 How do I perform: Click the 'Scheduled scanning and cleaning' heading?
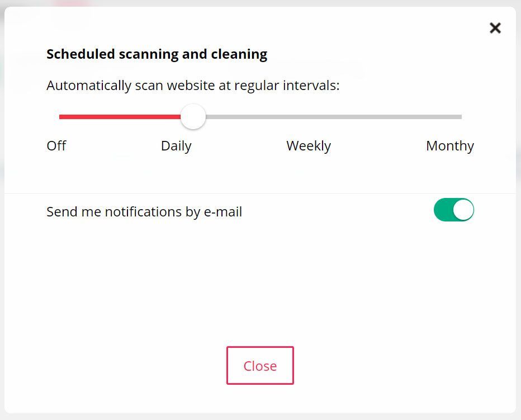[157, 54]
